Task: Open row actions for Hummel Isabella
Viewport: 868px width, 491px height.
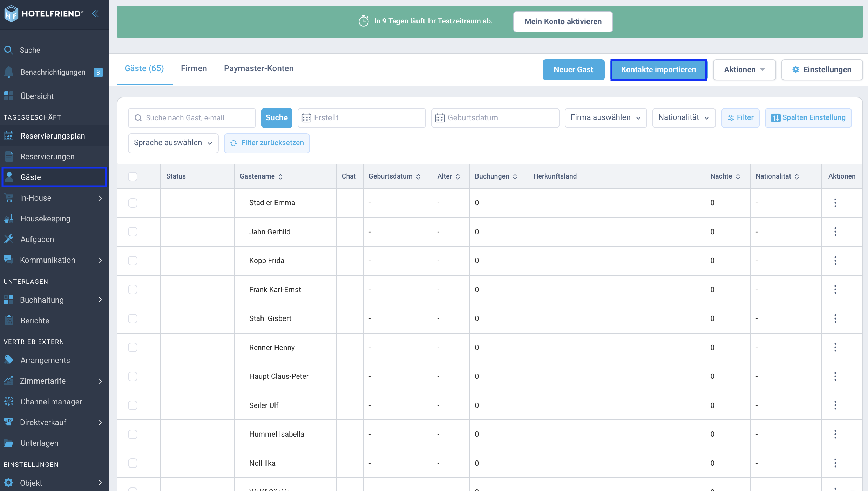Action: point(835,434)
